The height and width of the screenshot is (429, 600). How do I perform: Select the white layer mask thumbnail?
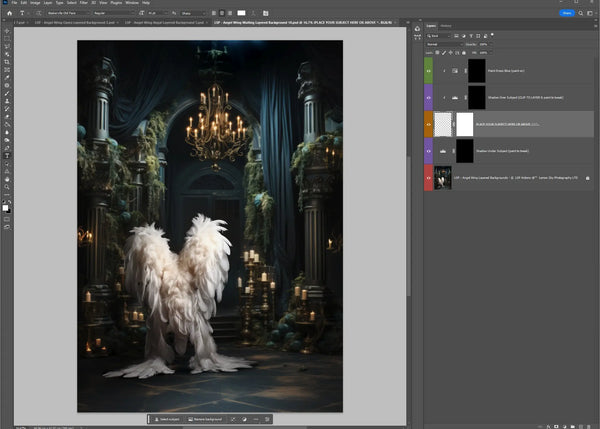point(464,125)
